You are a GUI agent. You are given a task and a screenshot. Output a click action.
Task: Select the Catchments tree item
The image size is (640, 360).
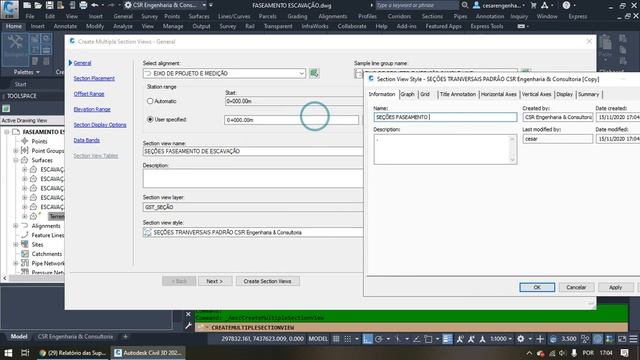pos(47,254)
